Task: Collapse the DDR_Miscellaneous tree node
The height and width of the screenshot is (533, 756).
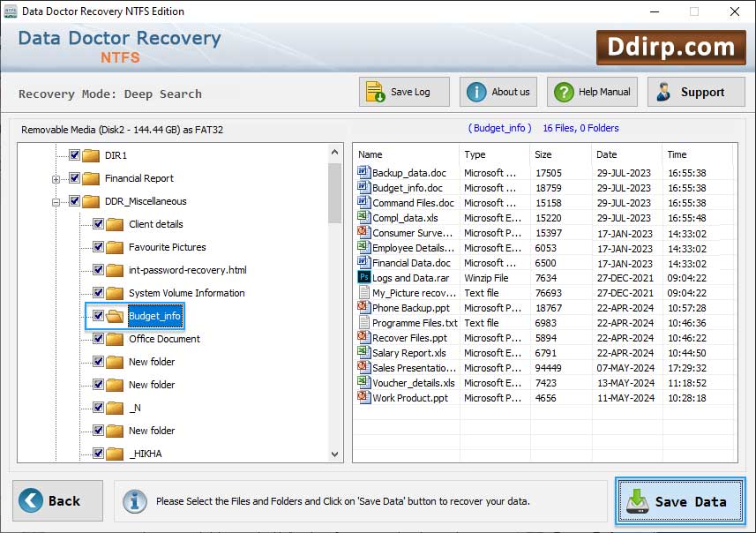Action: coord(56,203)
